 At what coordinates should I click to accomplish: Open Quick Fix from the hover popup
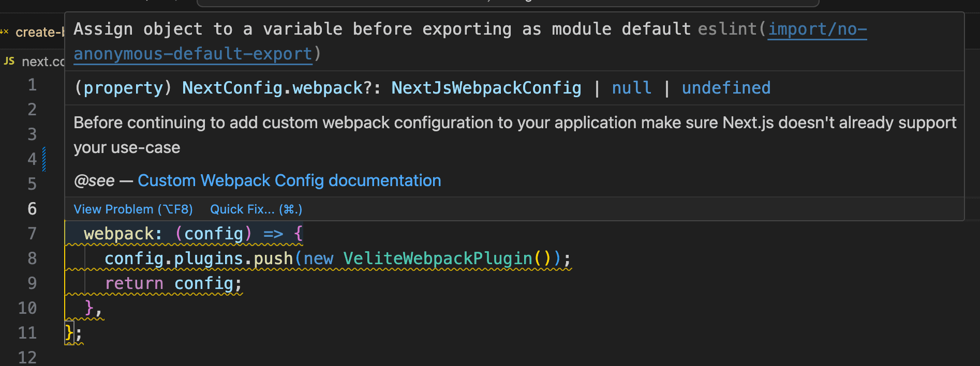[x=256, y=209]
